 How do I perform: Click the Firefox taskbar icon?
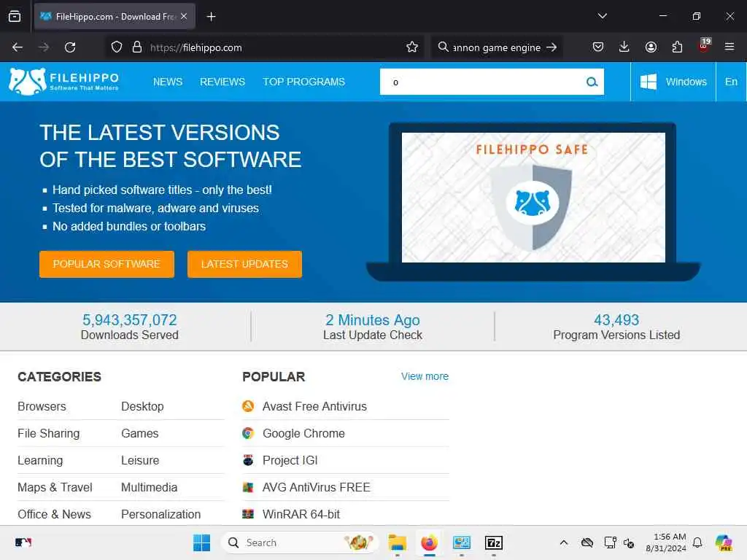(429, 542)
